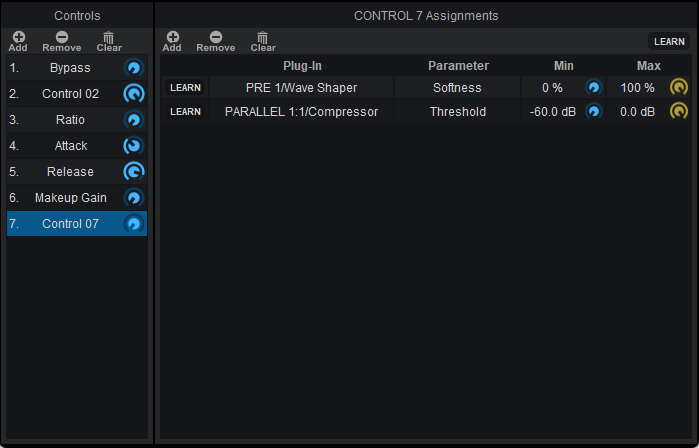
Task: Toggle LEARN for the Compressor row
Action: [x=185, y=112]
